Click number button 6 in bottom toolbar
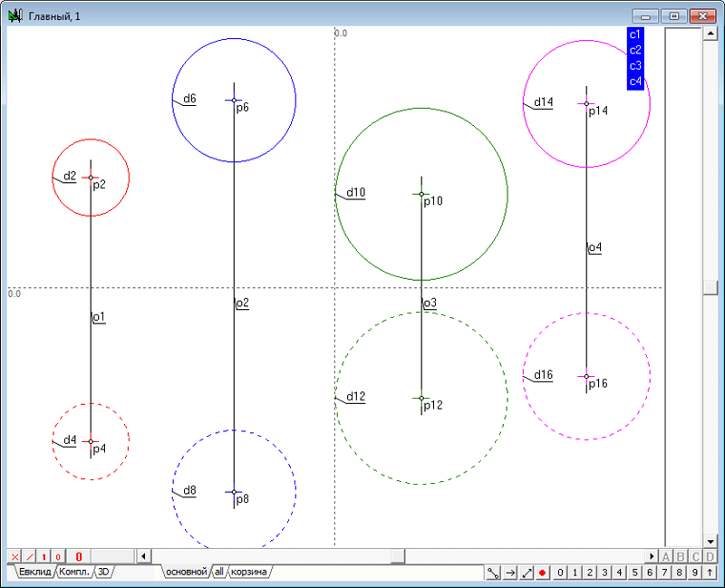 point(650,573)
